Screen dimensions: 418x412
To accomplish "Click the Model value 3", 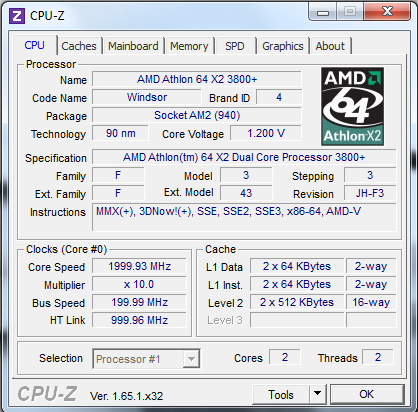I will [246, 175].
